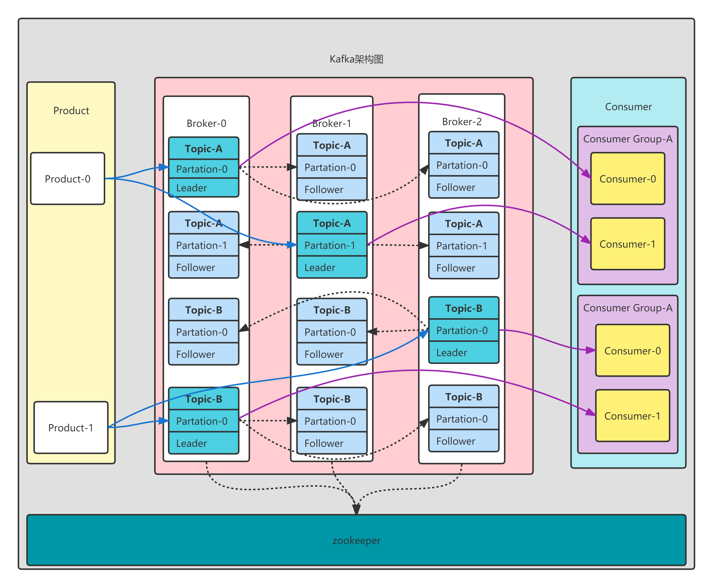Image resolution: width=713 pixels, height=588 pixels.
Task: Click Consumer-1 in the upper Consumer Group-A
Action: pos(627,244)
